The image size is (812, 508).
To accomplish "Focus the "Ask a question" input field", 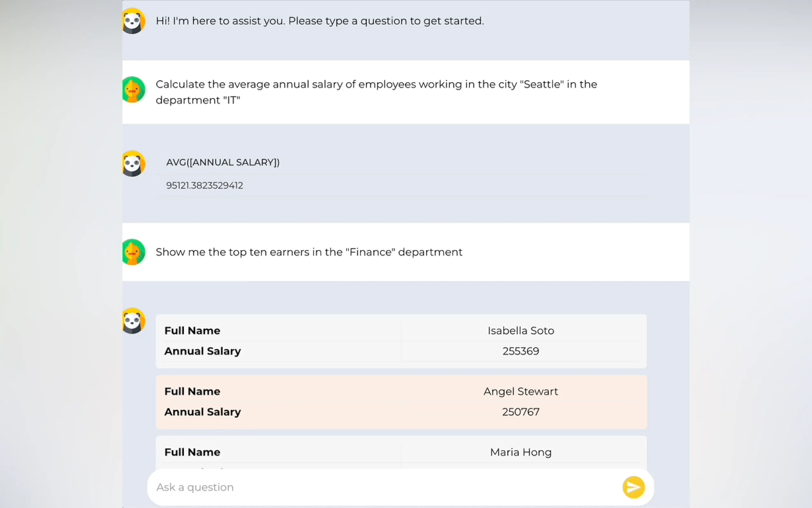I will (383, 487).
